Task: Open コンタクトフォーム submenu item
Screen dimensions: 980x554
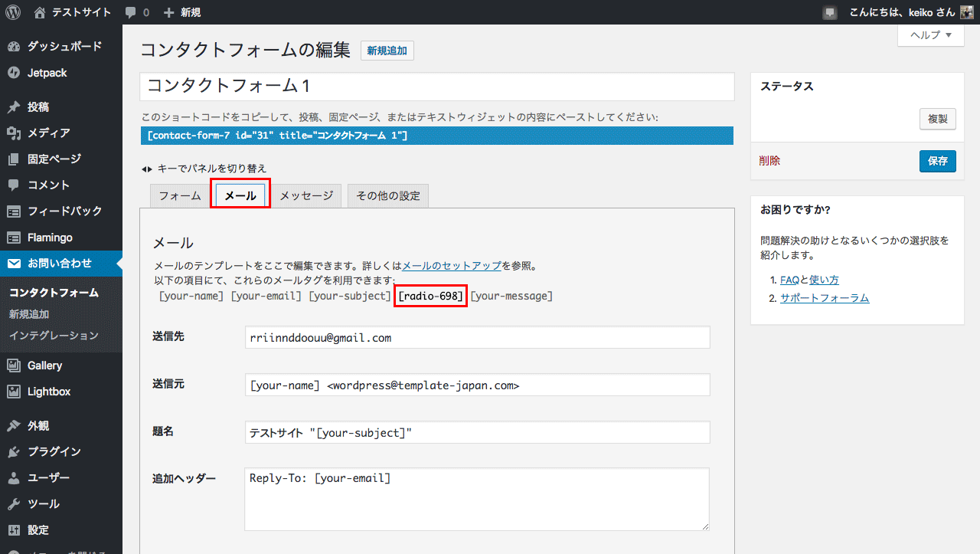Action: pos(54,292)
